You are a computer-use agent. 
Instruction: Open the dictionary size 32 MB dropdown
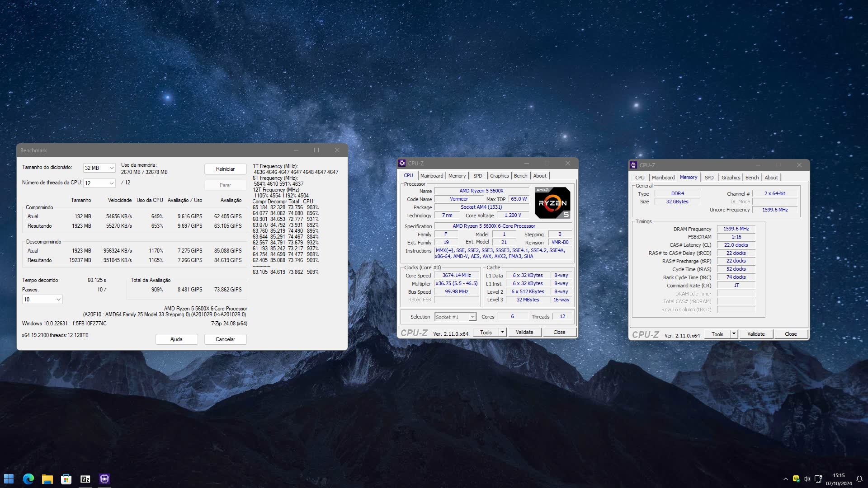click(x=99, y=168)
